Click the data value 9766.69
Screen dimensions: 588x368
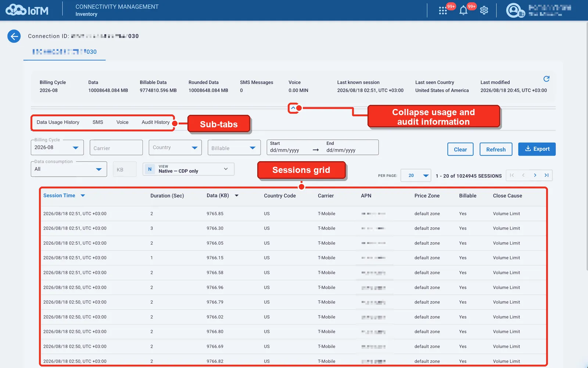tap(215, 346)
